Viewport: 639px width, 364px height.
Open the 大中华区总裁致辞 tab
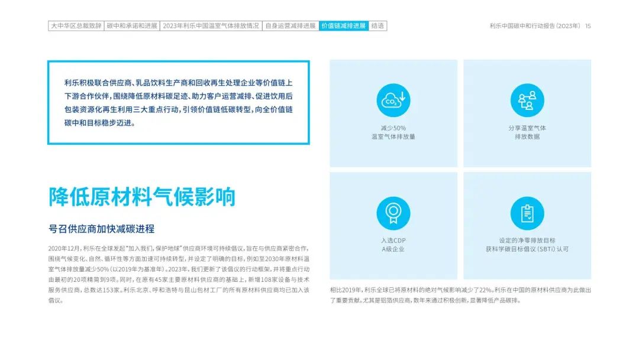(76, 26)
